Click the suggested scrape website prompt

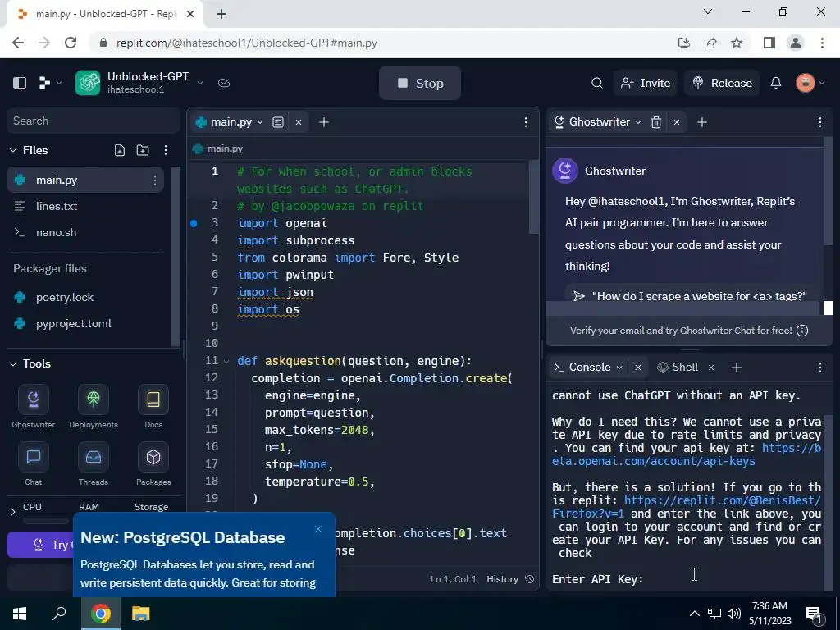[x=690, y=295]
